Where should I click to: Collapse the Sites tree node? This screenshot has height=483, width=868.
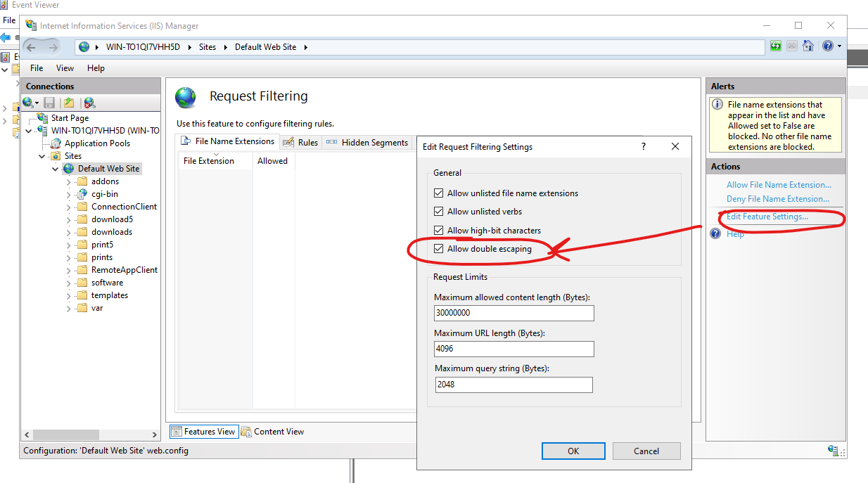click(x=42, y=156)
